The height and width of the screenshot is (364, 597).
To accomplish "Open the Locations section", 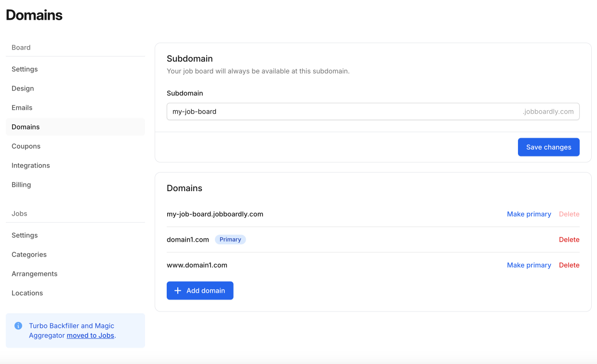I will (x=27, y=293).
